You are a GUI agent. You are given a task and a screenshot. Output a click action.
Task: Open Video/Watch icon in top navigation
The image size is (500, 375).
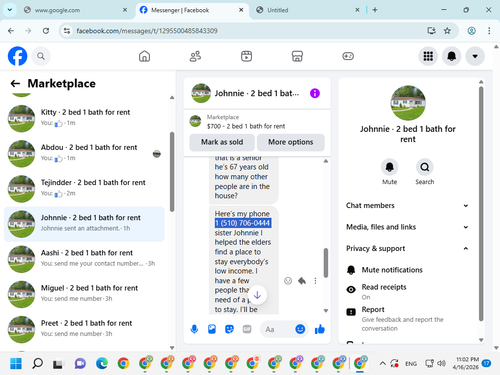point(246,56)
